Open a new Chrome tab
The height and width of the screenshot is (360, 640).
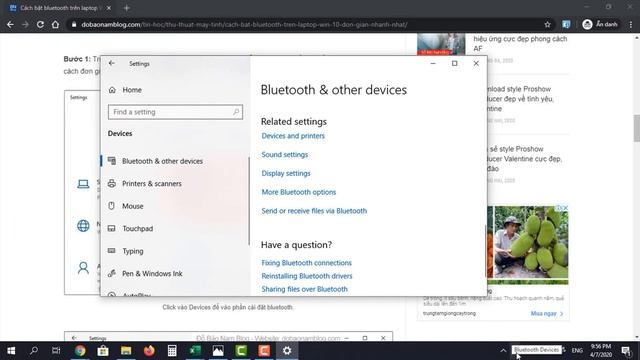click(x=127, y=8)
